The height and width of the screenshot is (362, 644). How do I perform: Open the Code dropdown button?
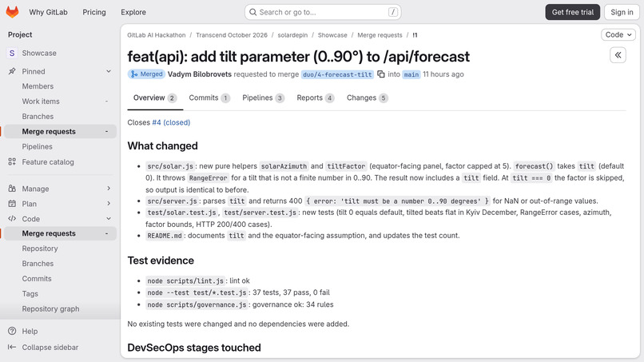point(618,35)
